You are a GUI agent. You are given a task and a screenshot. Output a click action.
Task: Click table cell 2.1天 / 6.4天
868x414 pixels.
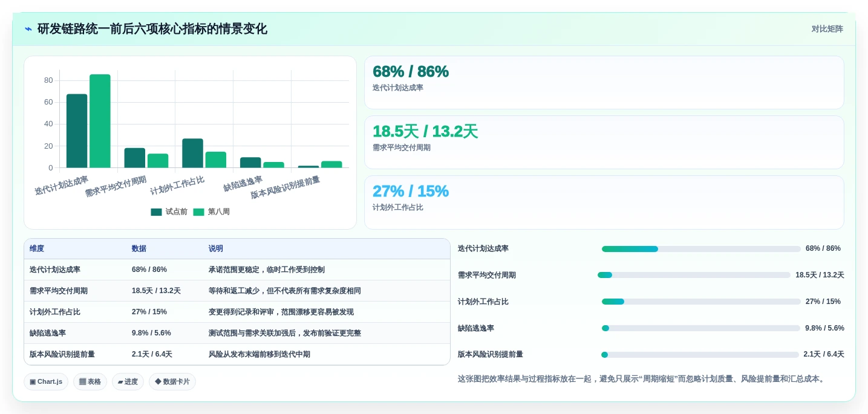[x=152, y=354]
